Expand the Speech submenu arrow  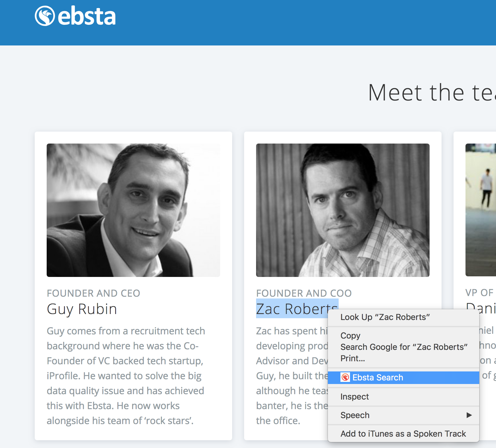(x=469, y=415)
